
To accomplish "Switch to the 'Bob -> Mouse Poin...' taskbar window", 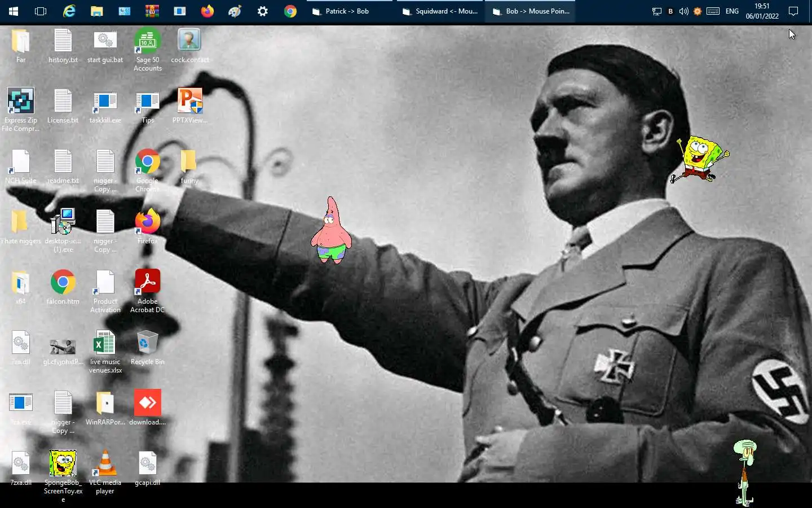I will [531, 11].
